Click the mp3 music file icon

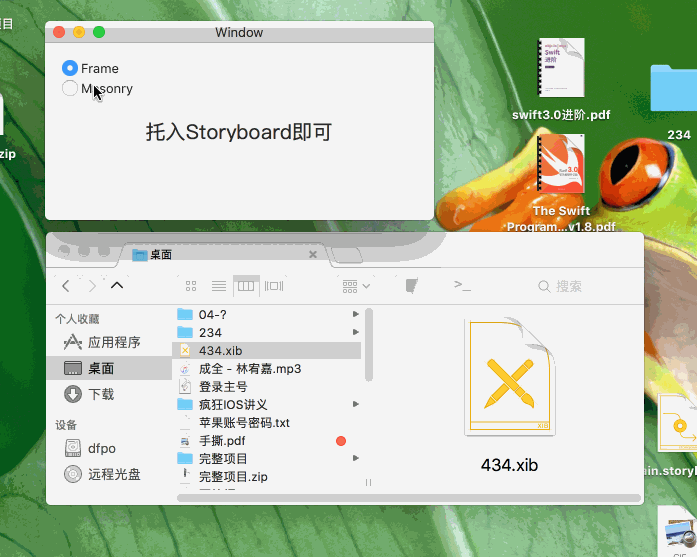click(185, 369)
